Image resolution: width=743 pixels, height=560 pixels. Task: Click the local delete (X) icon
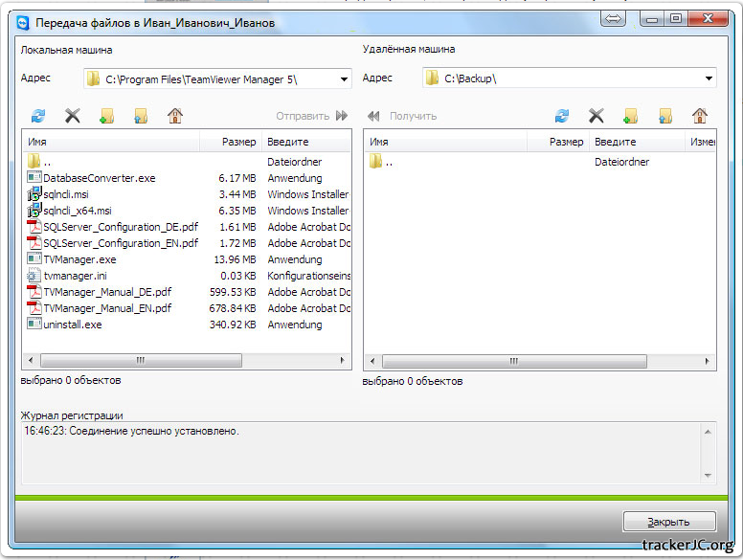coord(72,116)
